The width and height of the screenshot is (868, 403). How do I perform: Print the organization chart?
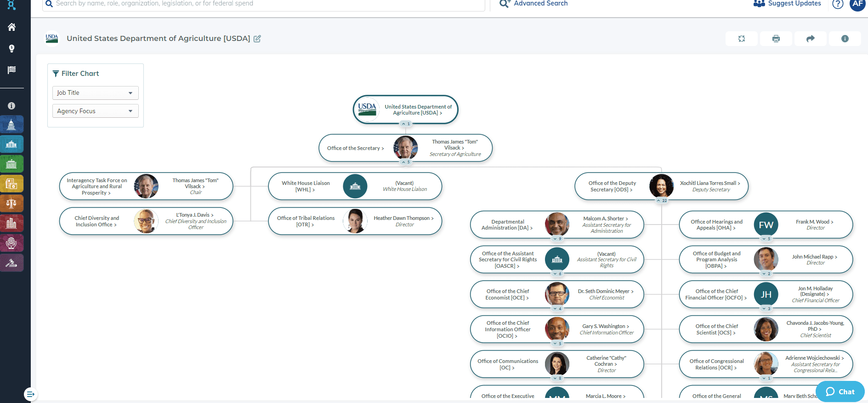pos(776,39)
